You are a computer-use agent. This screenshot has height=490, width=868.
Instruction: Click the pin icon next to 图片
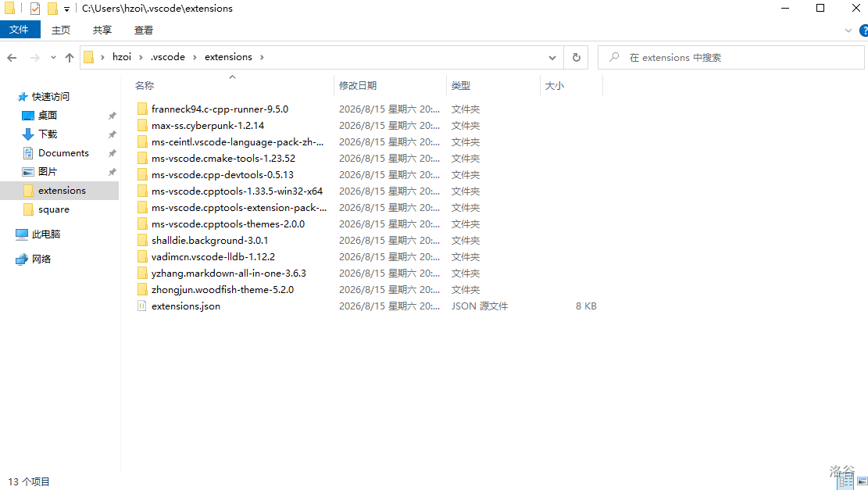coord(112,172)
